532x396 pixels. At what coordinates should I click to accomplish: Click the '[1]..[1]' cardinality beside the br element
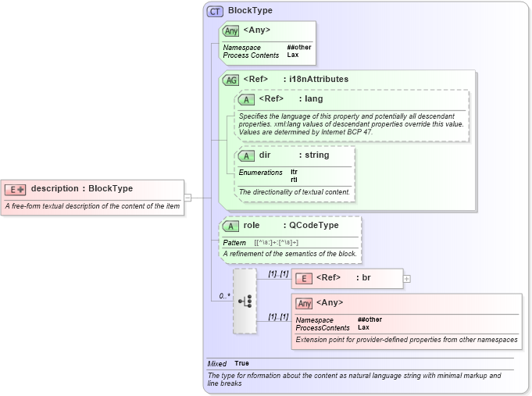pyautogui.click(x=278, y=273)
